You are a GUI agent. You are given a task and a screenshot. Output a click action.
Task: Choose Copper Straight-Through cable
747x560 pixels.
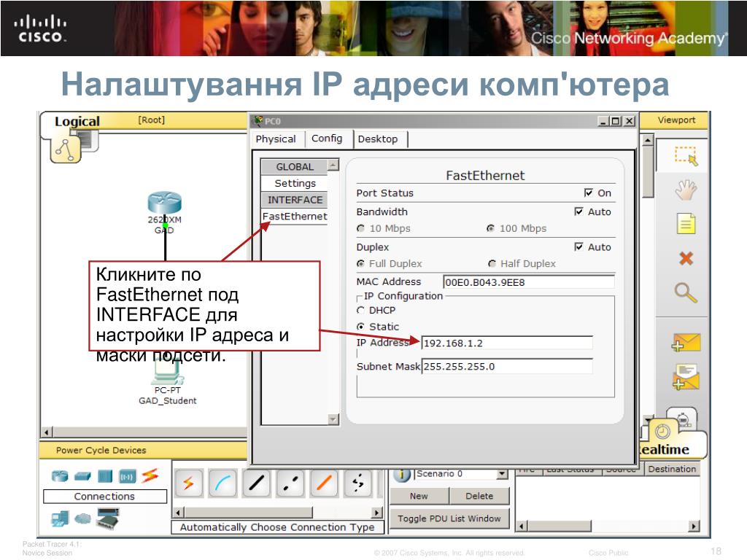256,483
